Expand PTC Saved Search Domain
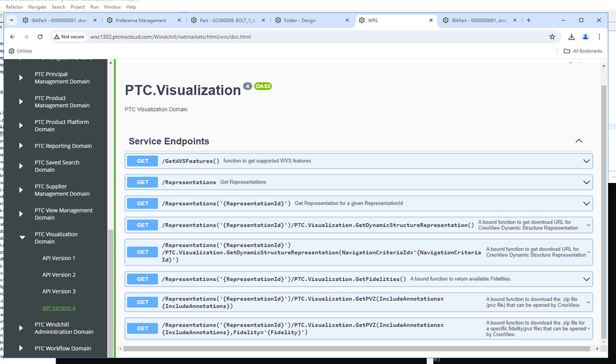The image size is (616, 364). click(21, 166)
